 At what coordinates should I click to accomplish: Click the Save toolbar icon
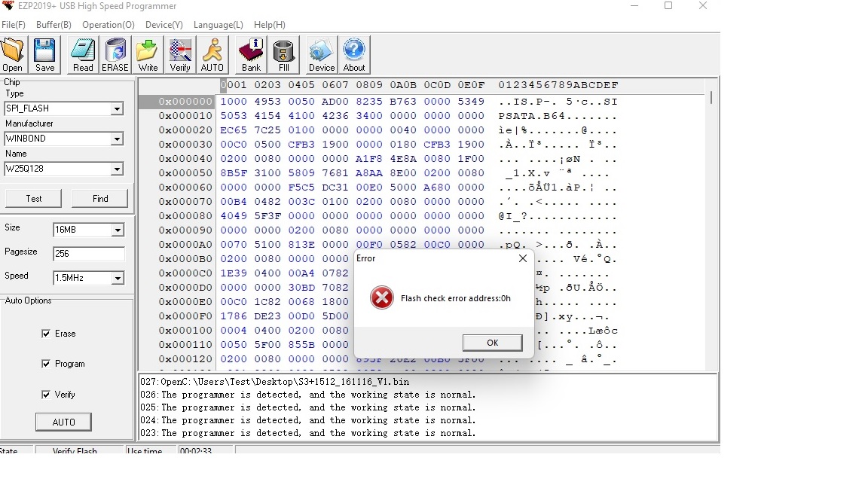45,55
